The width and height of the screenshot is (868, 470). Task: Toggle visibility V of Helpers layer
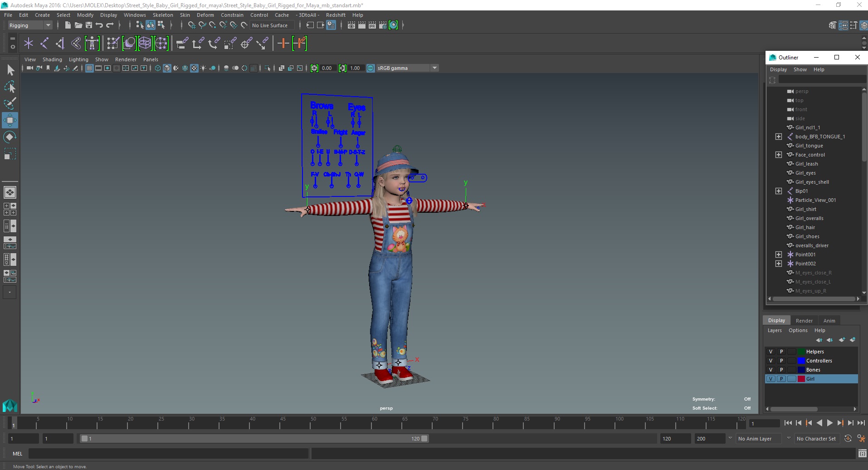(770, 352)
